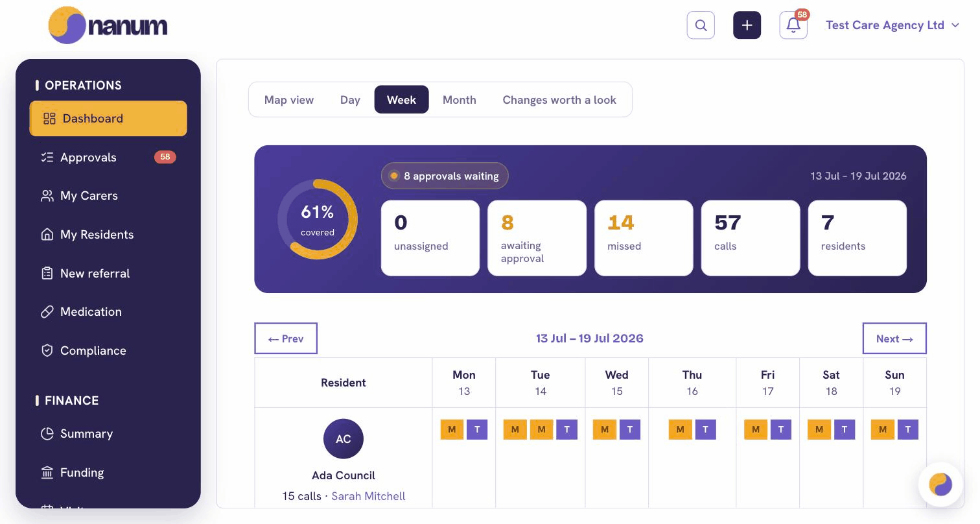The height and width of the screenshot is (524, 980).
Task: Open Dashboard in the sidebar
Action: (x=108, y=119)
